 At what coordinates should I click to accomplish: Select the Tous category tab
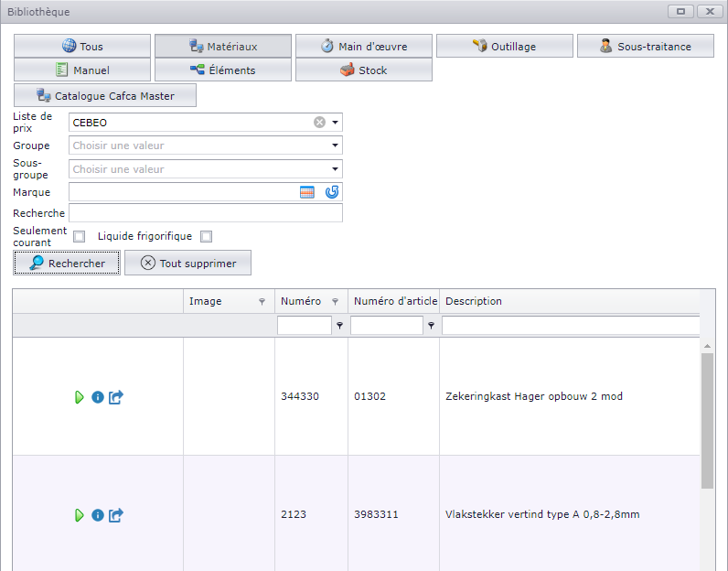click(x=82, y=46)
